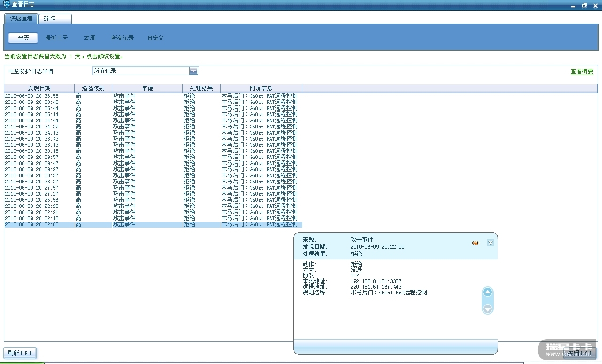Select the log entry at 20:38:55

32,96
